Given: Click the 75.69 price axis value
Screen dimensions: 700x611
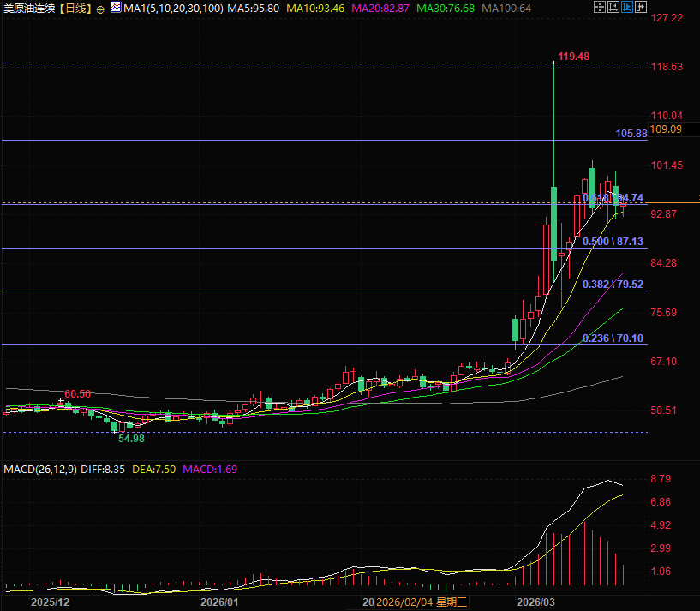Looking at the screenshot, I should 664,313.
